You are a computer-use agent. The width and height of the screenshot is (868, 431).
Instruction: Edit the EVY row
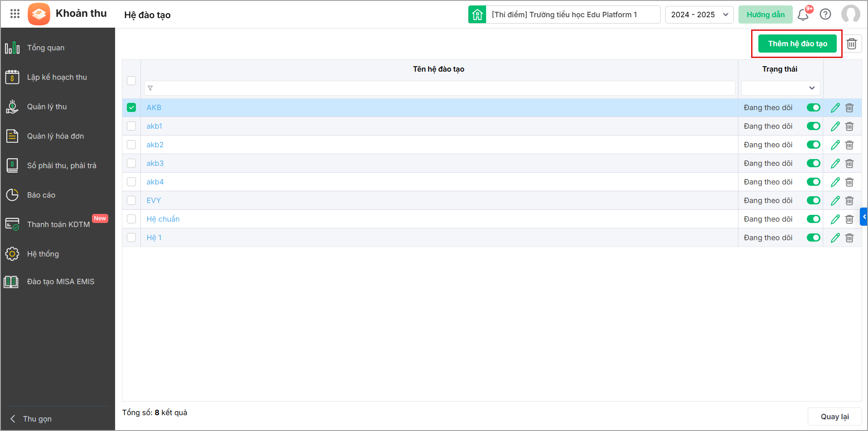(x=835, y=201)
